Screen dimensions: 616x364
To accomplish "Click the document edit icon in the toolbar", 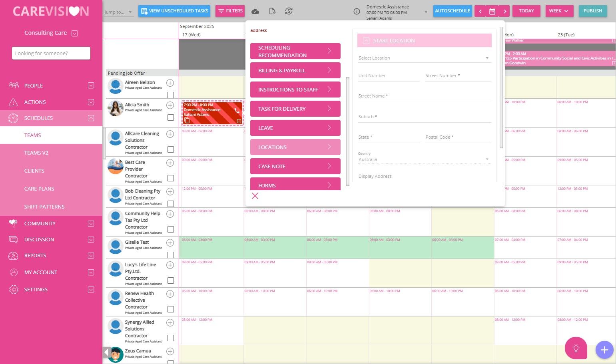I will point(272,11).
